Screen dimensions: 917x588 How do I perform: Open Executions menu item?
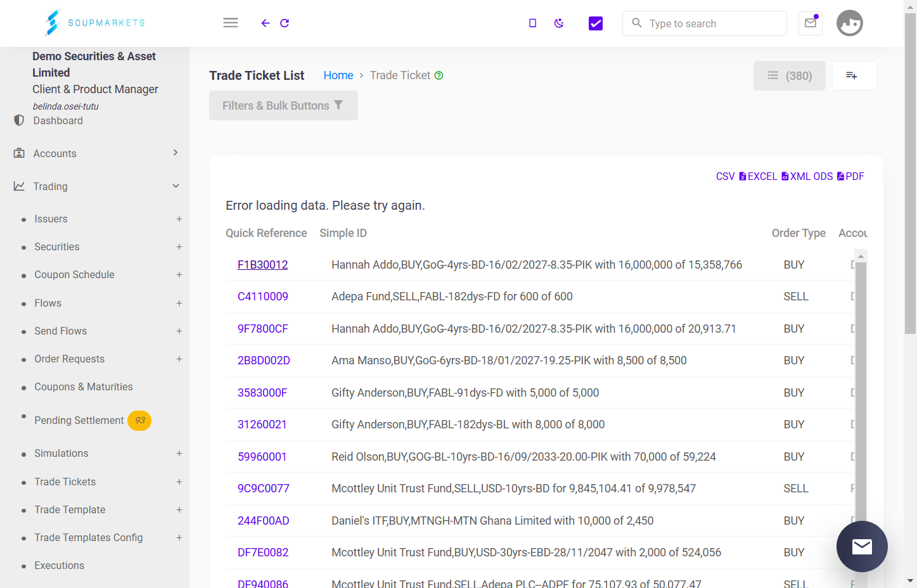(59, 565)
